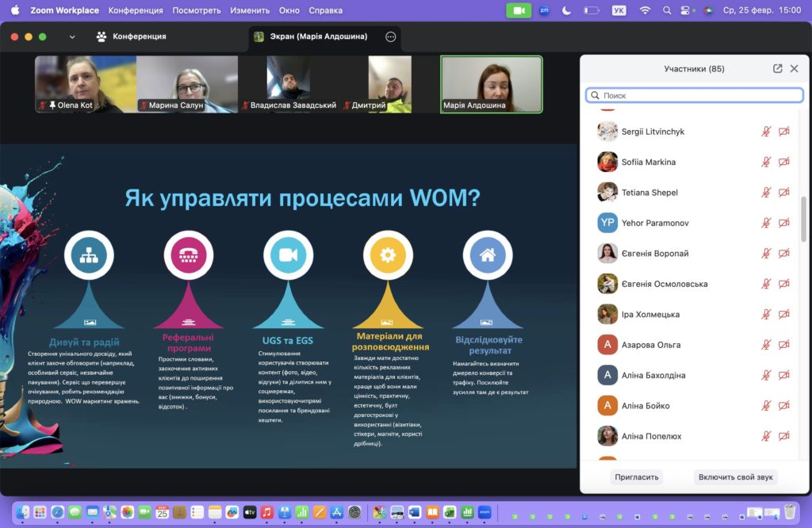Toggle microphone for Sergii Litvinchyk
Viewport: 812px width, 528px height.
coord(766,132)
